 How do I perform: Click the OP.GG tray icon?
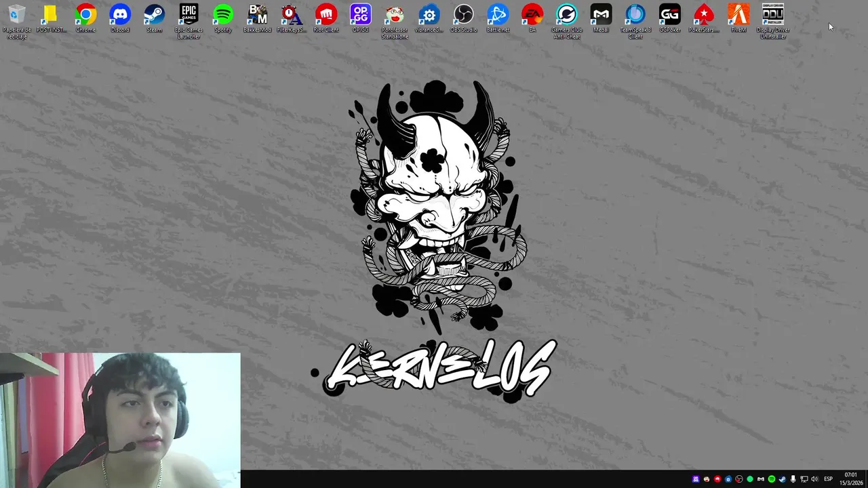pyautogui.click(x=696, y=479)
